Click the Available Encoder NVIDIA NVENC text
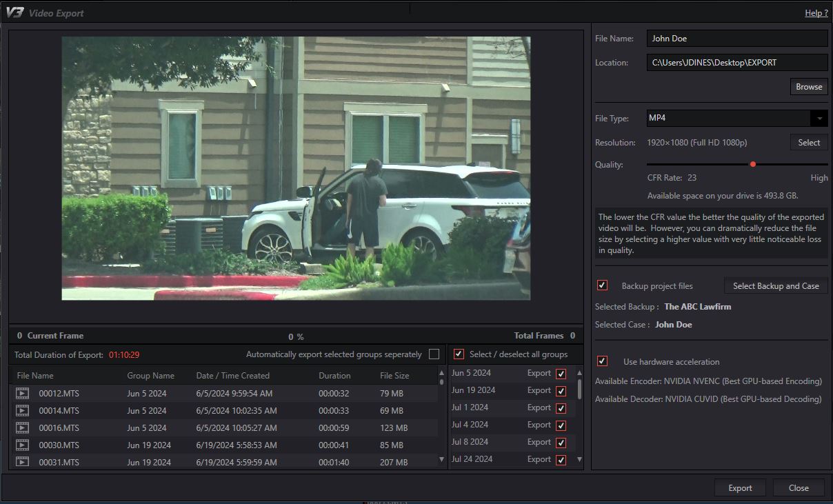The width and height of the screenshot is (833, 504). [708, 381]
